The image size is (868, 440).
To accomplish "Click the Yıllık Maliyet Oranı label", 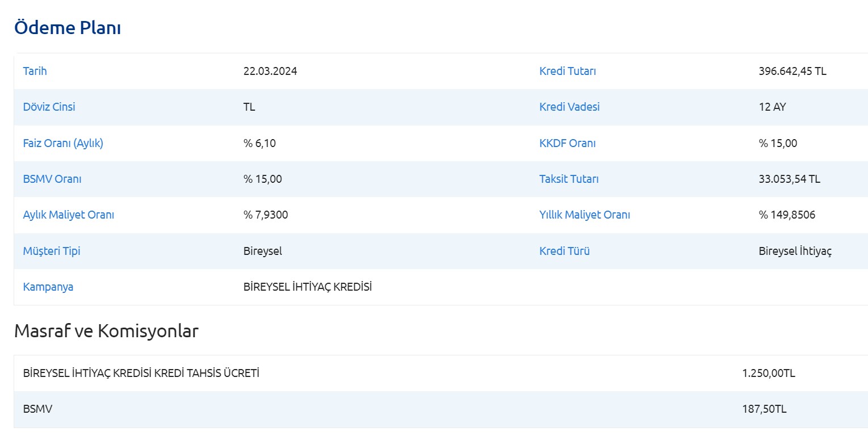I will pos(584,215).
